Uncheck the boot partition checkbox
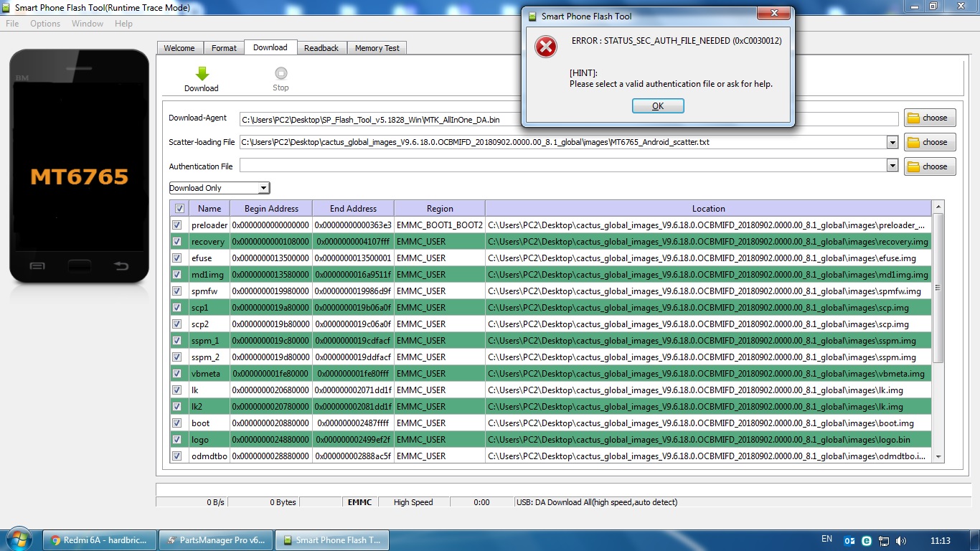The height and width of the screenshot is (551, 980). (176, 423)
